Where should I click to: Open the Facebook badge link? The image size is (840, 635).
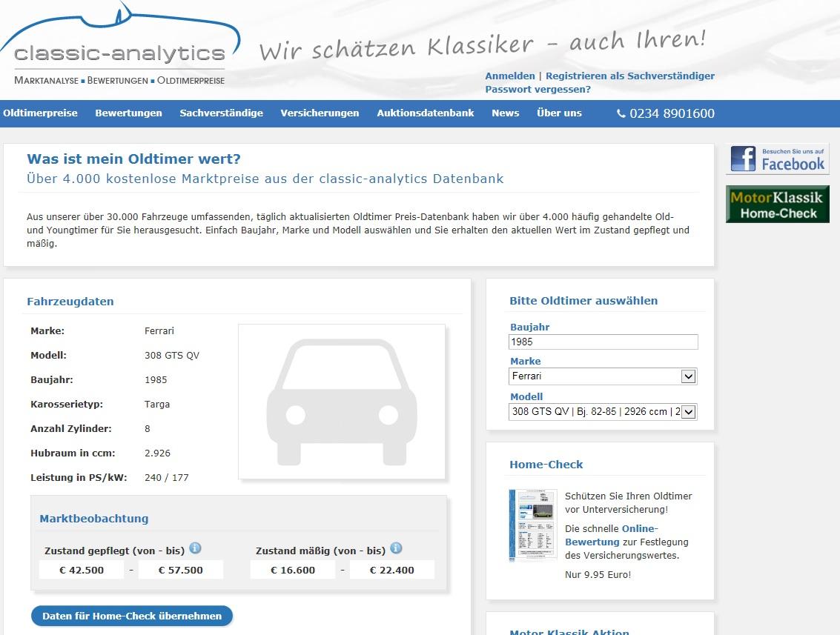click(777, 159)
